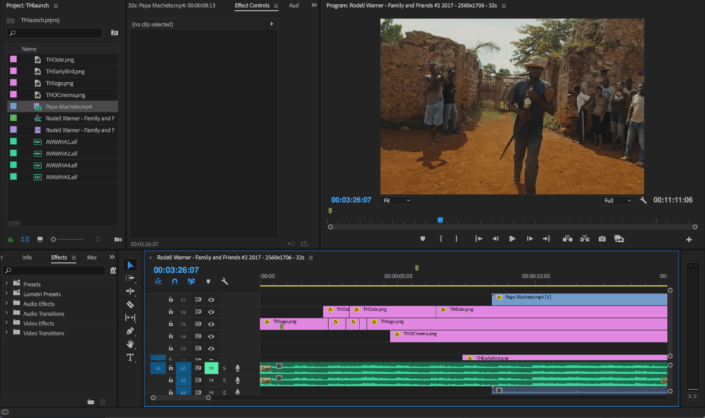
Task: Step back one frame in Program monitor
Action: 495,239
